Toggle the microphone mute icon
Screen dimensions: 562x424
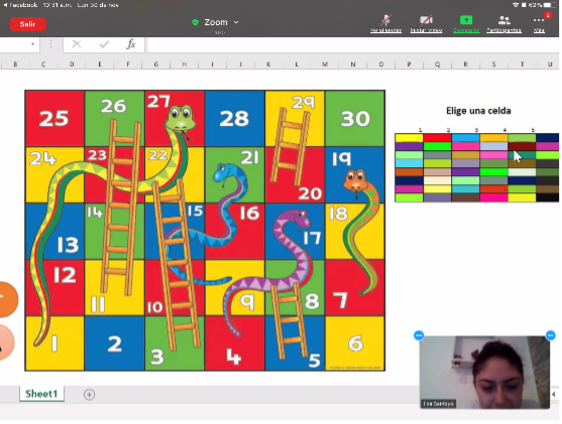click(386, 20)
